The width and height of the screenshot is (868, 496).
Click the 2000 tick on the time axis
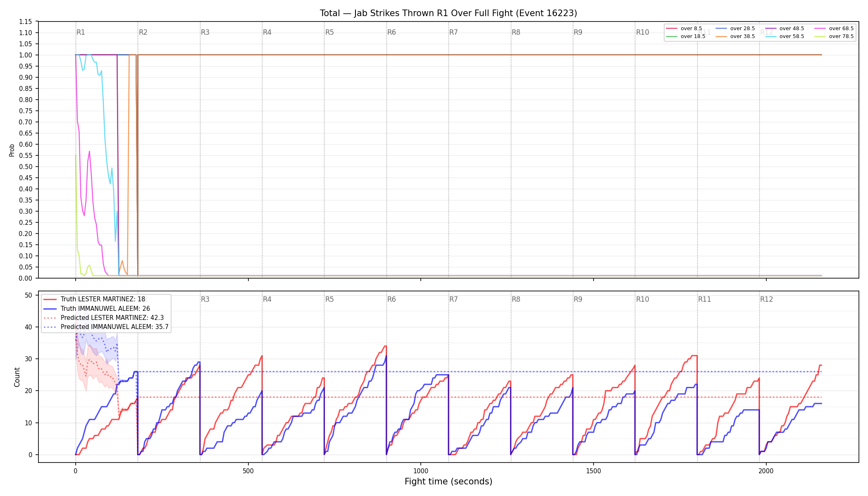pos(766,471)
